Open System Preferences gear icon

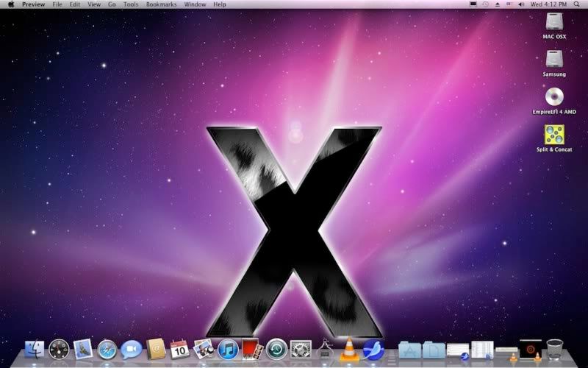301,350
